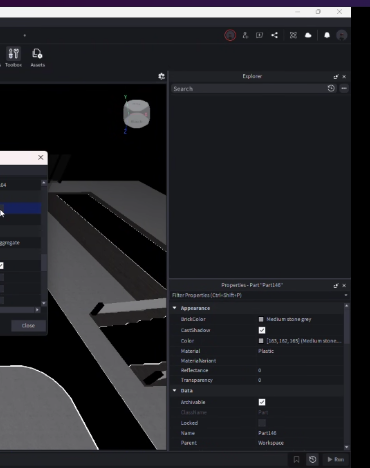Click the view selector orientation cube
Screen dimensions: 370x468
pyautogui.click(x=136, y=114)
